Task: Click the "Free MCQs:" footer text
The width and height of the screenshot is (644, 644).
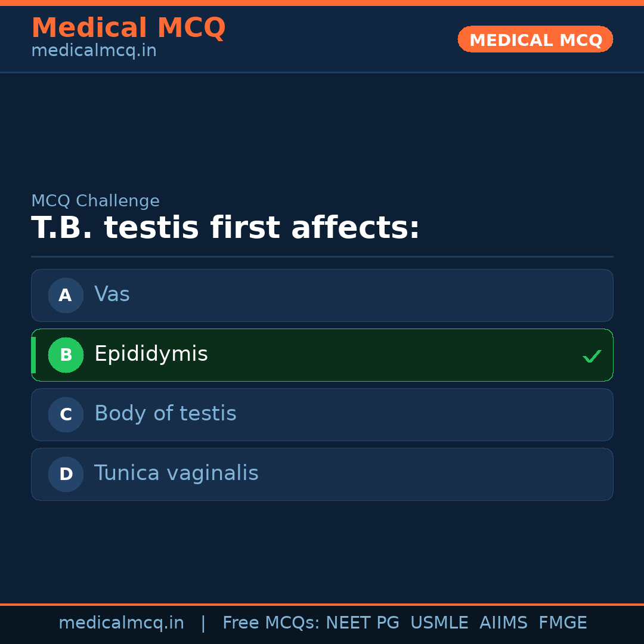Action: [x=271, y=623]
